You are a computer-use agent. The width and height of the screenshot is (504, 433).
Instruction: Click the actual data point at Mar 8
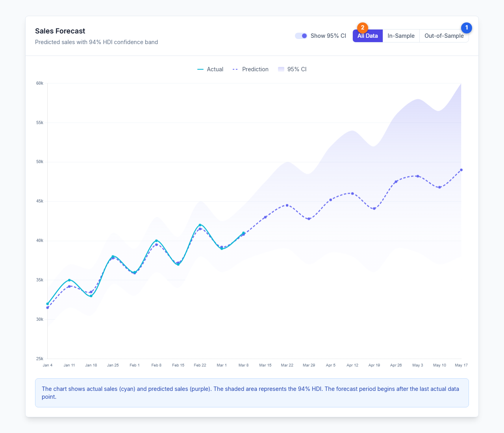pos(244,233)
